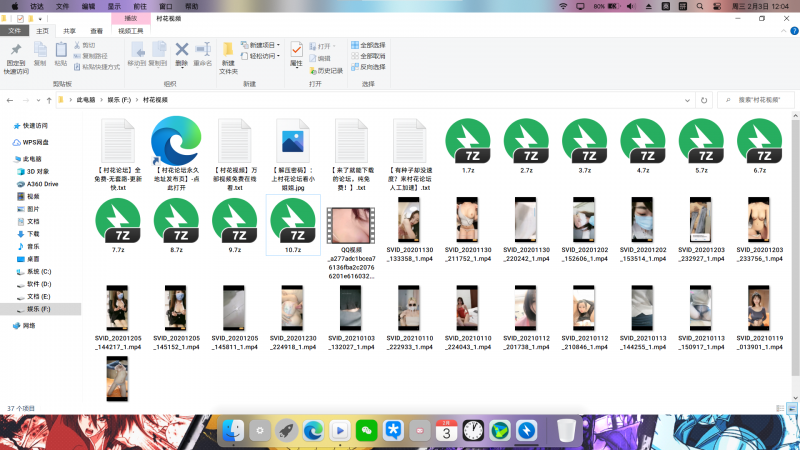Click 复制路径 button in clipboard group
The width and height of the screenshot is (800, 450).
pyautogui.click(x=93, y=57)
